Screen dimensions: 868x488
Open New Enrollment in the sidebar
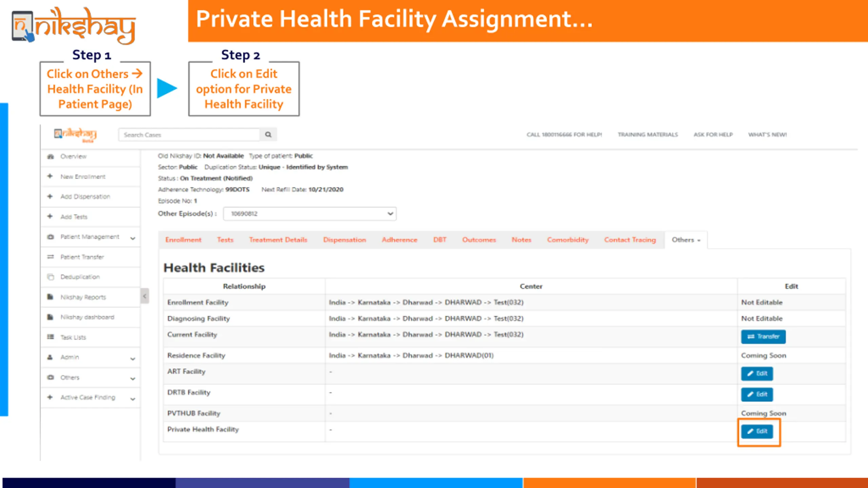[x=83, y=177]
